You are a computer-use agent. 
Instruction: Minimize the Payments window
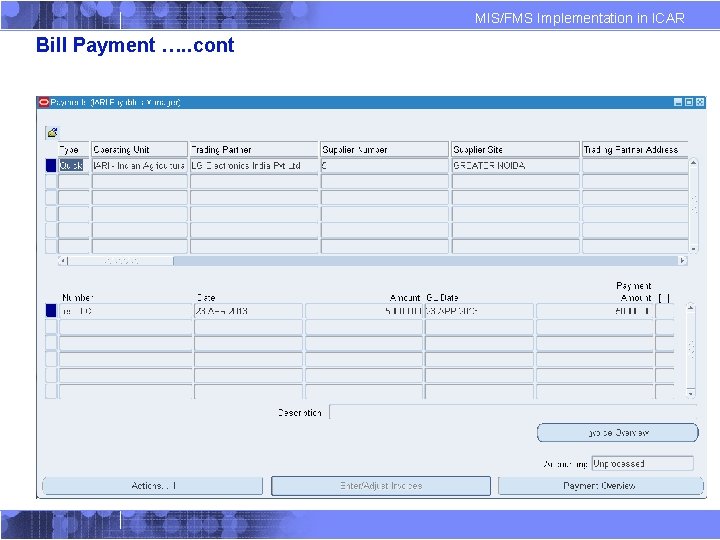coord(678,102)
